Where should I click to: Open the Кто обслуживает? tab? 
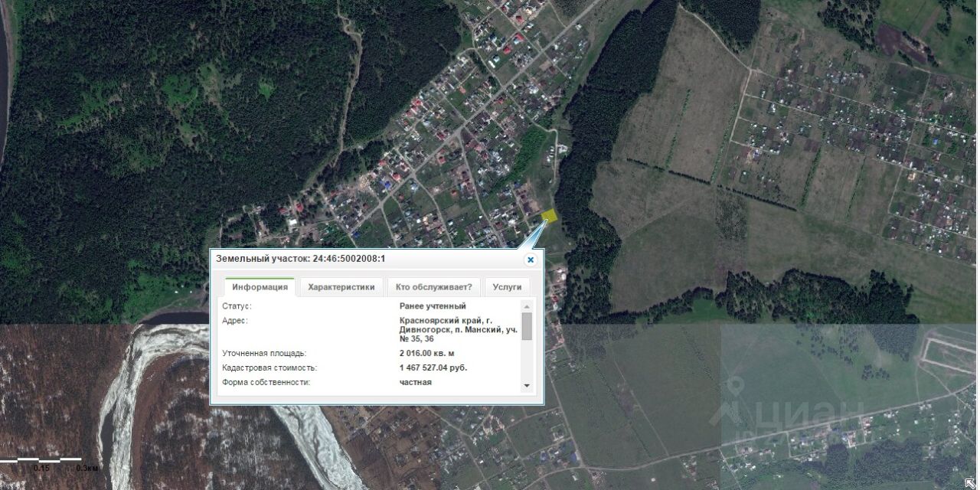coord(434,287)
